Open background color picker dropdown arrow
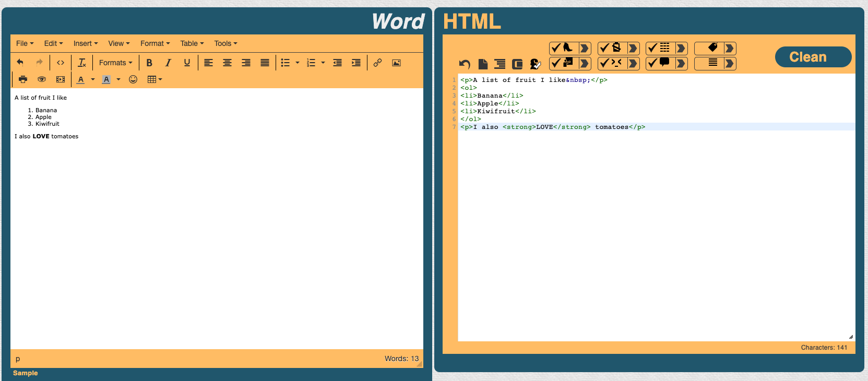Image resolution: width=868 pixels, height=381 pixels. [118, 79]
